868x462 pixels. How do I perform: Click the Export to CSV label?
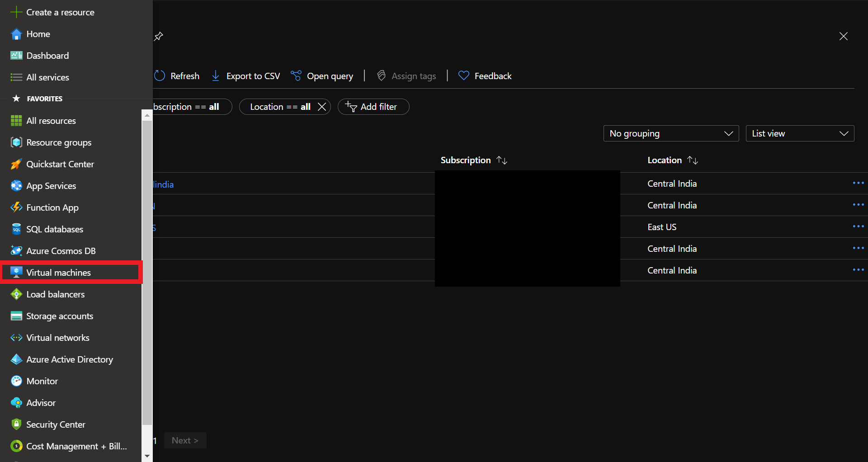click(x=253, y=76)
